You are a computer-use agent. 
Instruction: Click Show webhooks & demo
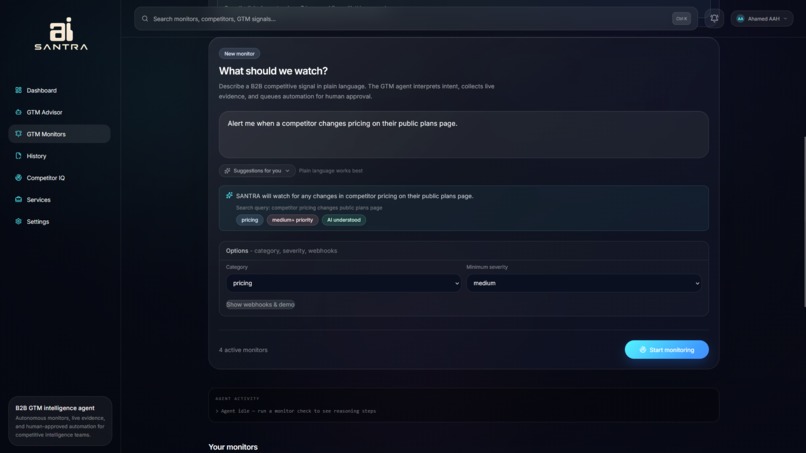coord(260,304)
